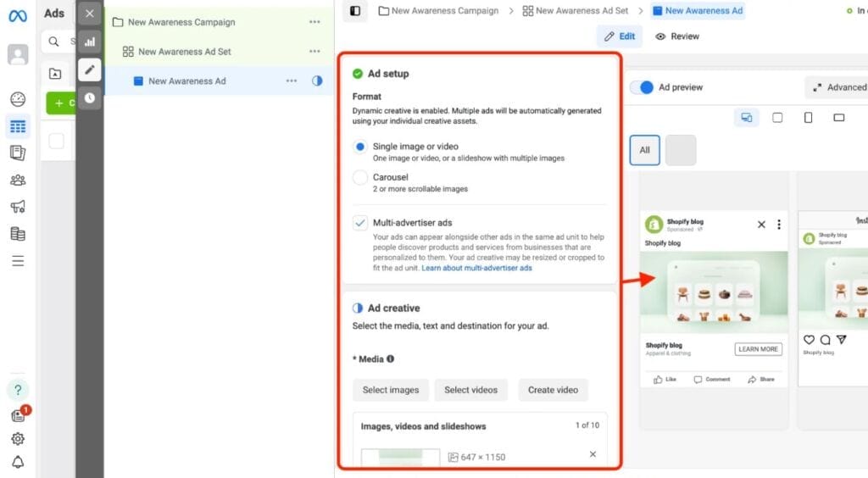The height and width of the screenshot is (478, 868).
Task: Remove the 647 × 1150 image with X
Action: 593,454
